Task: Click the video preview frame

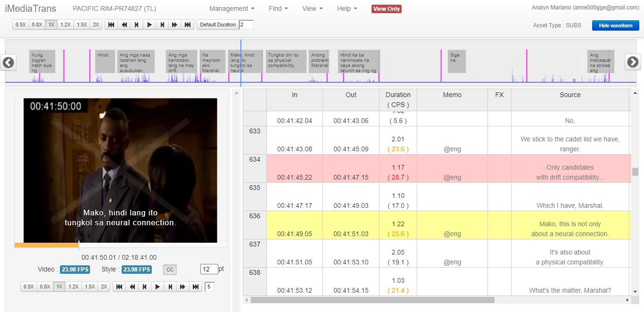Action: (x=120, y=170)
